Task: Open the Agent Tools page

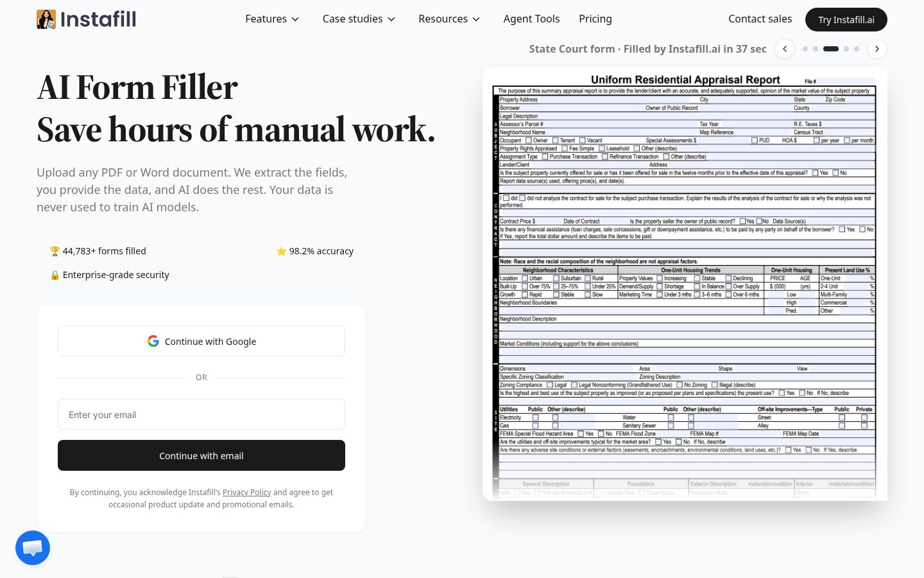Action: pos(531,19)
